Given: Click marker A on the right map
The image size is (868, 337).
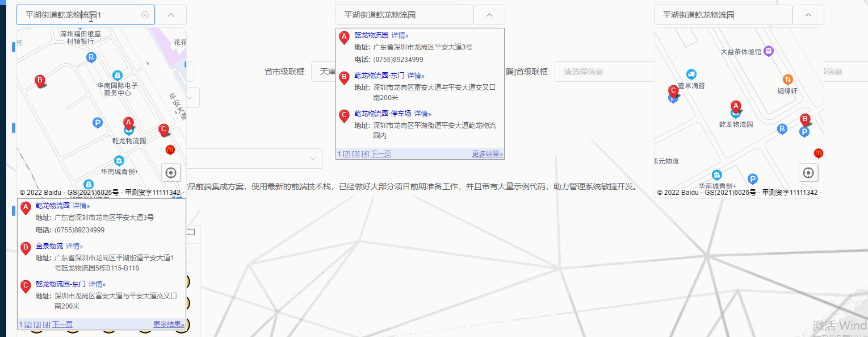Looking at the screenshot, I should (736, 106).
